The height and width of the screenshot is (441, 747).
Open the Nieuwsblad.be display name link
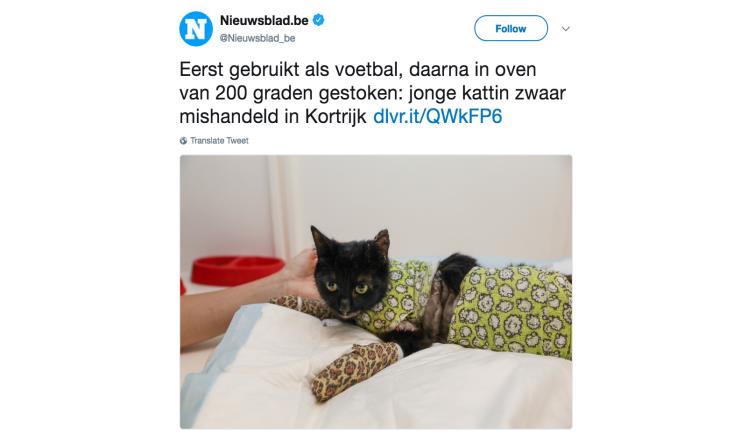(264, 20)
